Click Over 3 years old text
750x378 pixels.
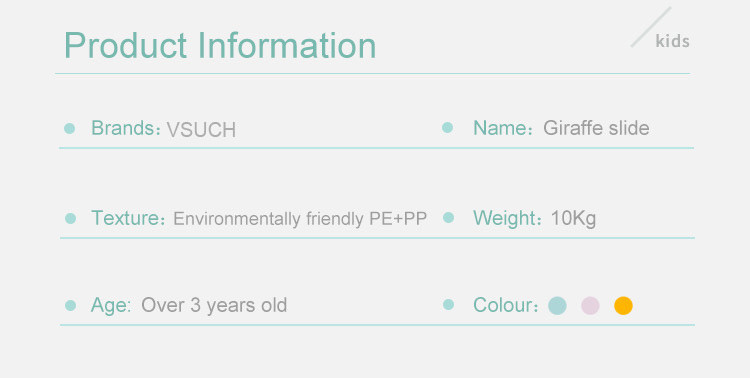click(x=214, y=305)
